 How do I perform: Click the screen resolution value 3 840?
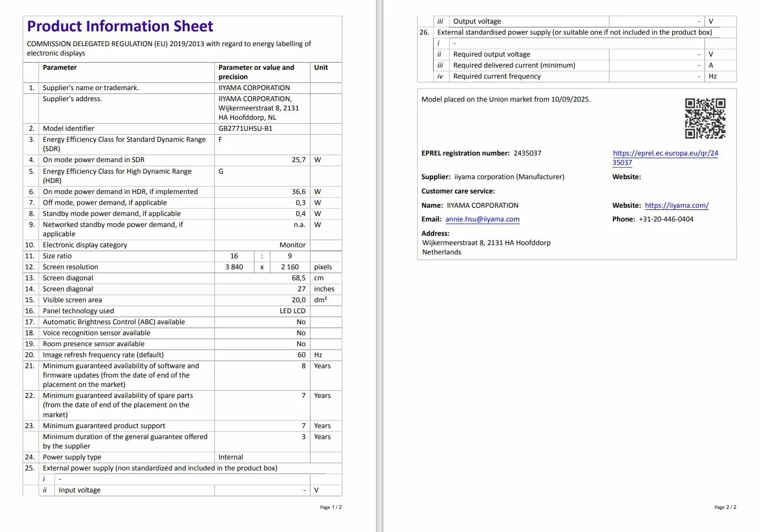tap(234, 267)
